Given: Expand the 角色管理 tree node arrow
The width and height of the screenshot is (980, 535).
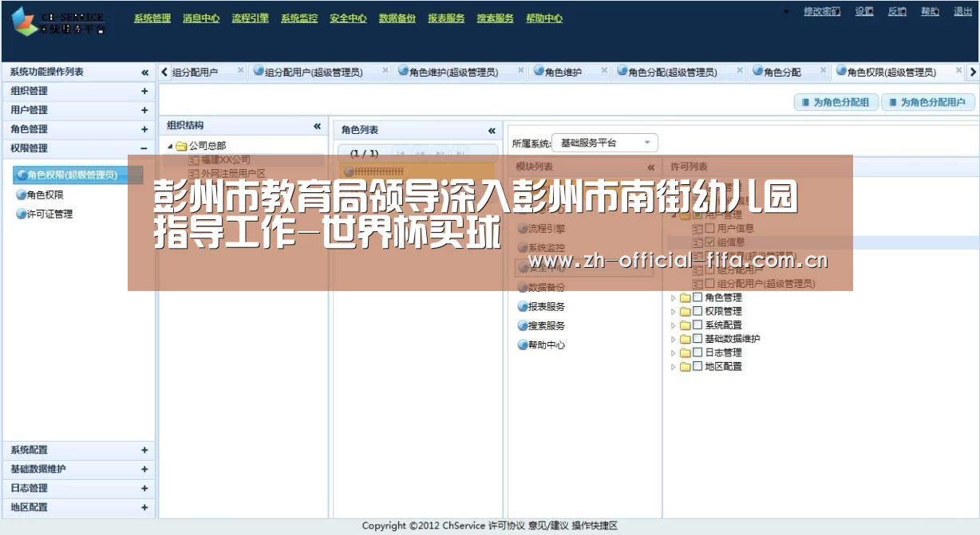Looking at the screenshot, I should [x=673, y=298].
